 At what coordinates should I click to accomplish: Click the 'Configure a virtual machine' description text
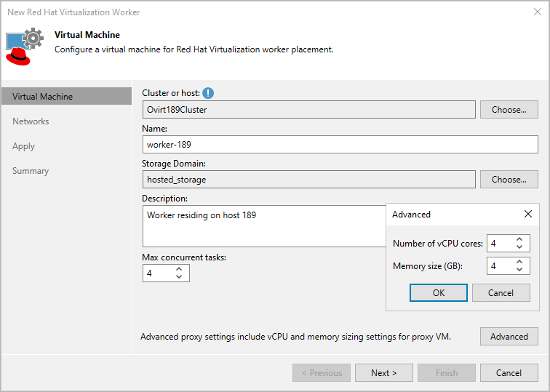194,49
